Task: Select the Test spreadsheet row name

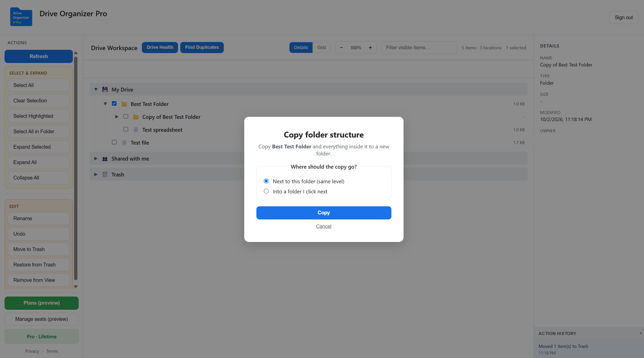Action: (x=162, y=130)
